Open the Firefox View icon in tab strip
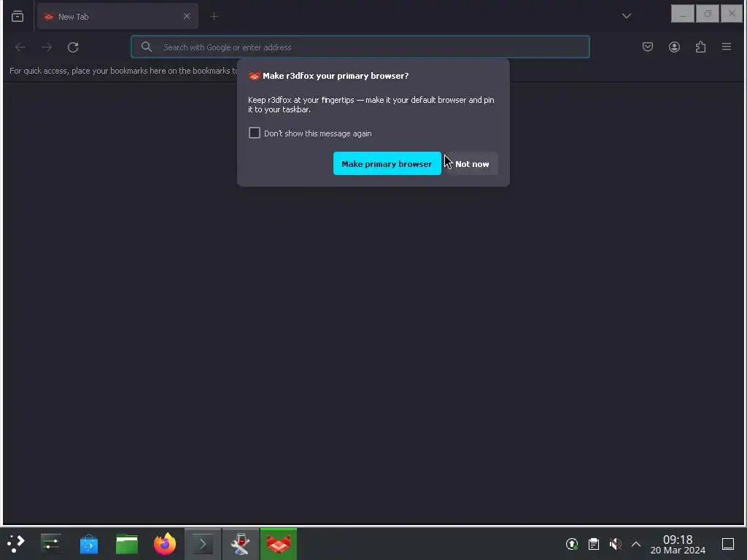Viewport: 747px width, 560px height. tap(18, 16)
